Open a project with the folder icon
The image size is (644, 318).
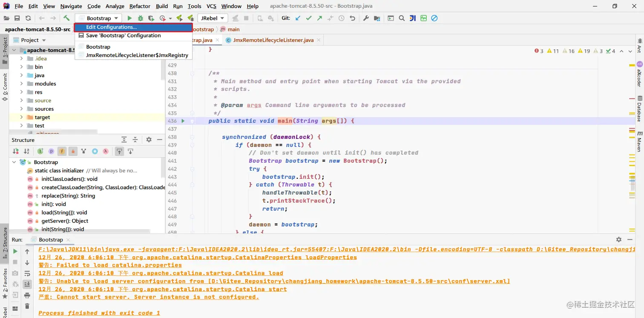[x=6, y=18]
